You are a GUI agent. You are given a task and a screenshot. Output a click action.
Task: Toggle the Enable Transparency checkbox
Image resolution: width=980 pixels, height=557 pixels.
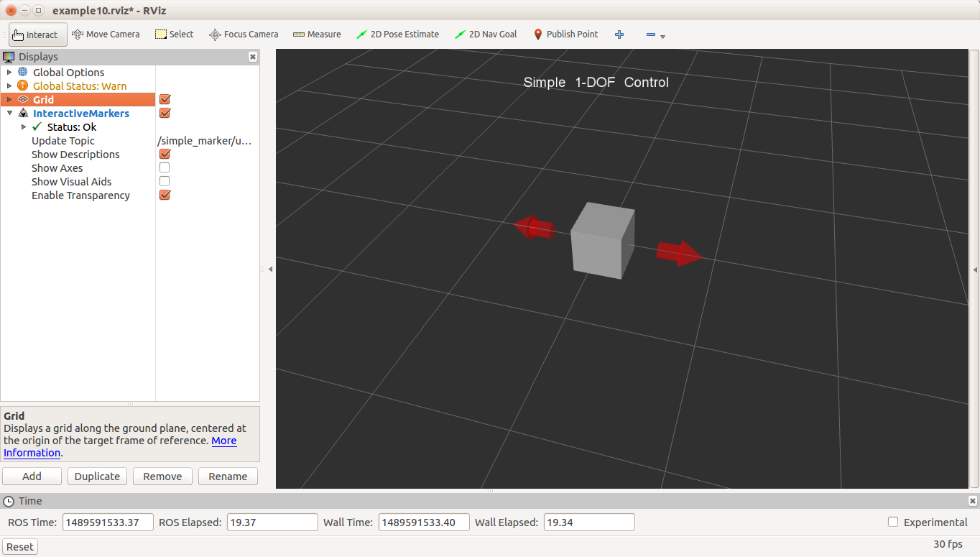(x=165, y=195)
